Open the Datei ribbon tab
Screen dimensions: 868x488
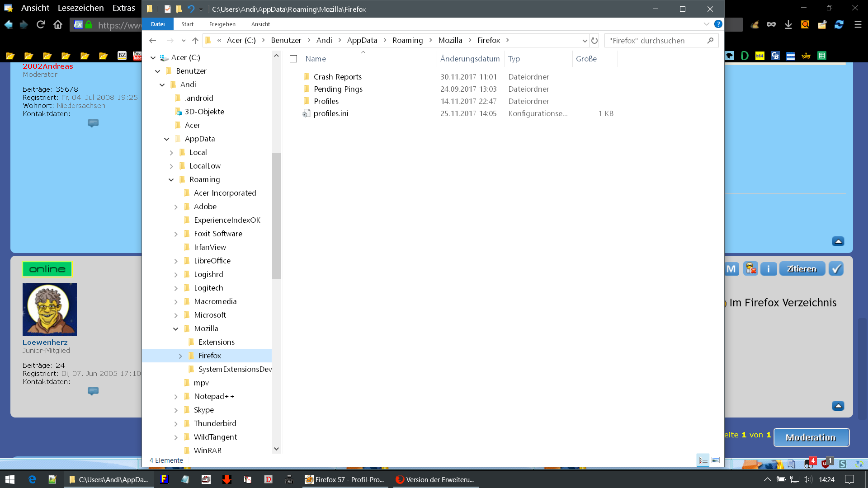click(158, 24)
